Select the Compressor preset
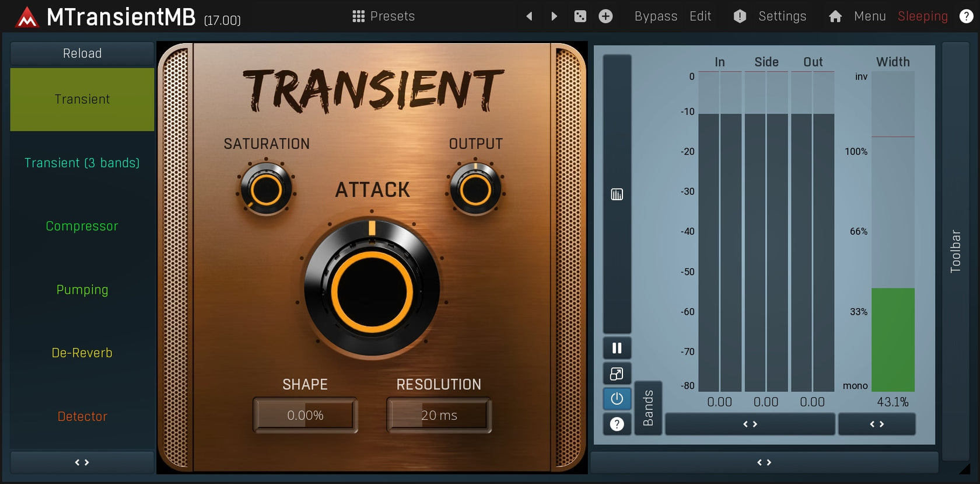Image resolution: width=980 pixels, height=484 pixels. click(82, 226)
